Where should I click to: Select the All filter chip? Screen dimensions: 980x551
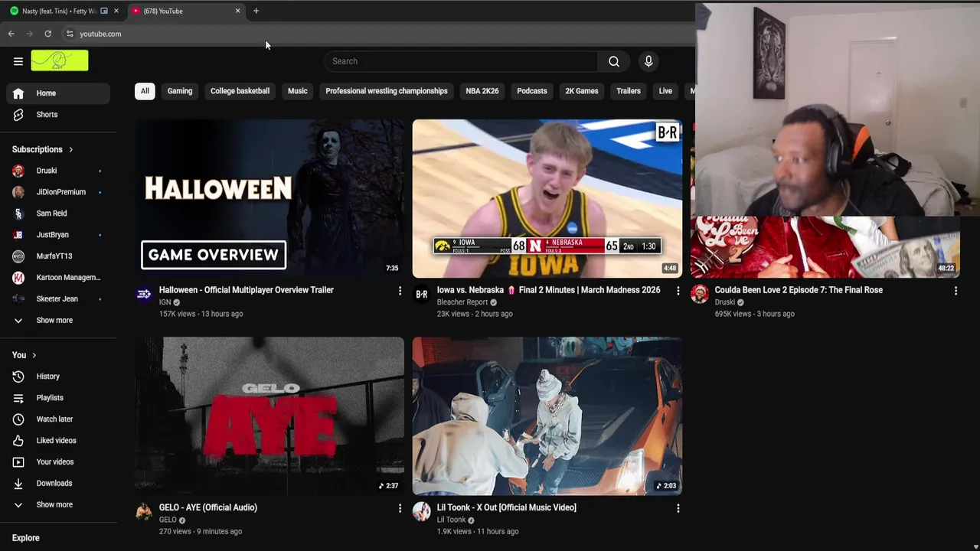[145, 91]
